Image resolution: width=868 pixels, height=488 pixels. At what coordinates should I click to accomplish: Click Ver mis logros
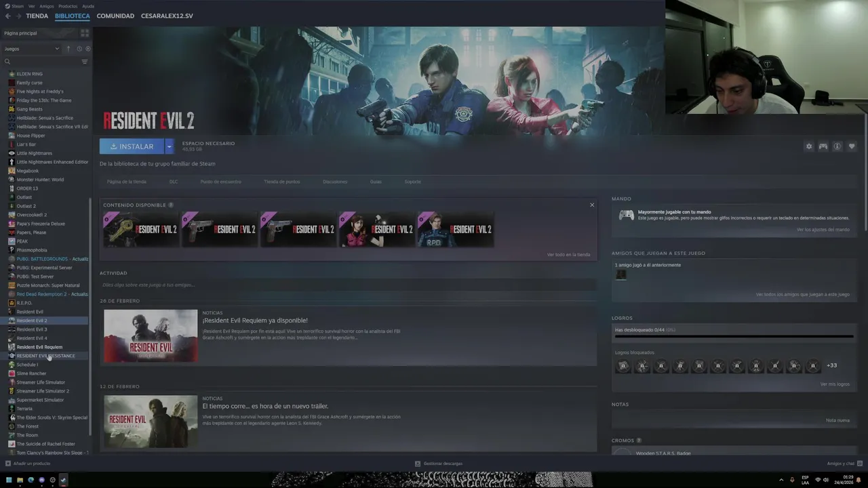[x=835, y=384]
